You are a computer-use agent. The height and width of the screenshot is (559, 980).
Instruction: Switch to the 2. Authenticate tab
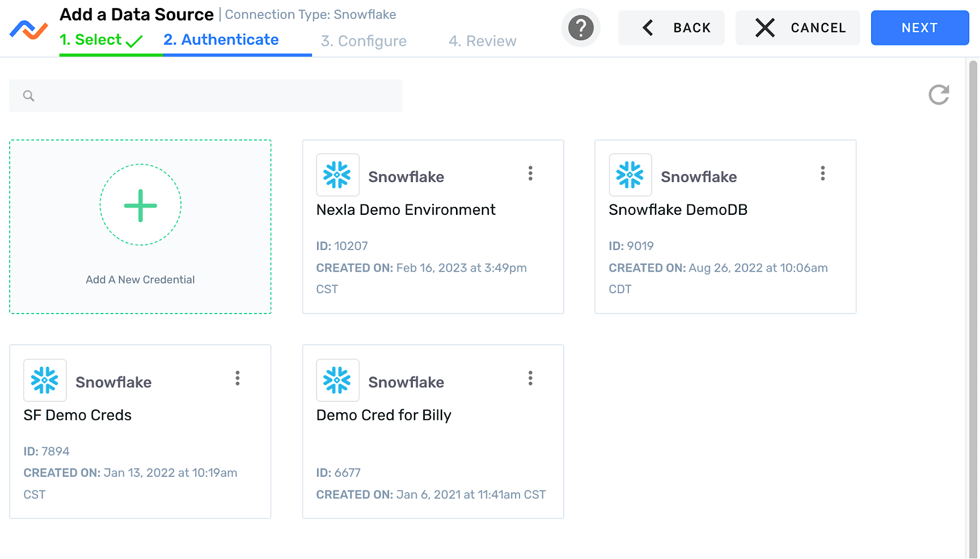pyautogui.click(x=221, y=40)
